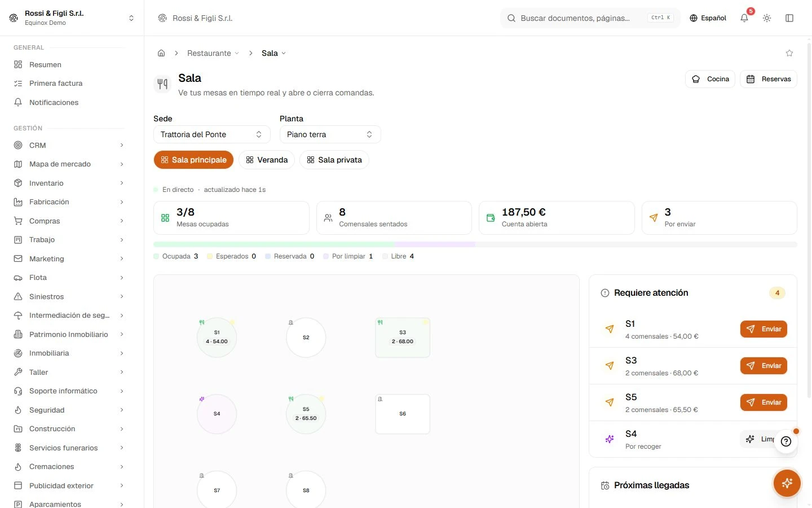Select table S2 on the floor plan
The height and width of the screenshot is (508, 812).
(x=306, y=338)
